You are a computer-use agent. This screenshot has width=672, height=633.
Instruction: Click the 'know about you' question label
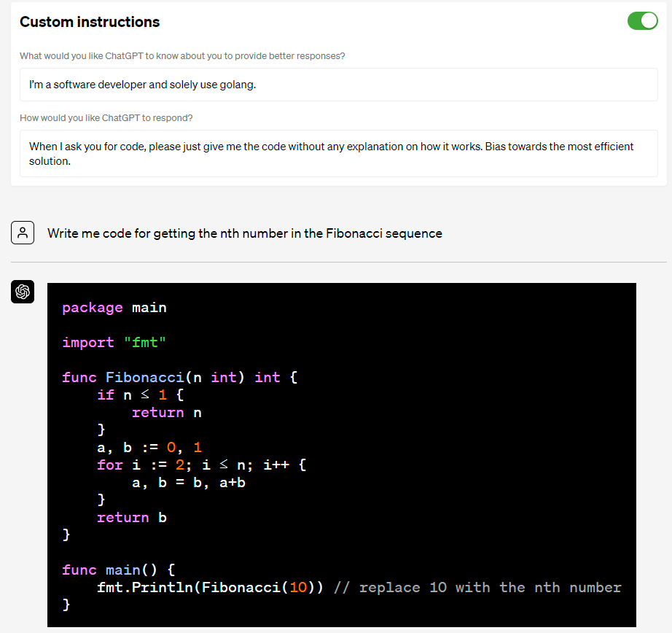click(x=182, y=56)
